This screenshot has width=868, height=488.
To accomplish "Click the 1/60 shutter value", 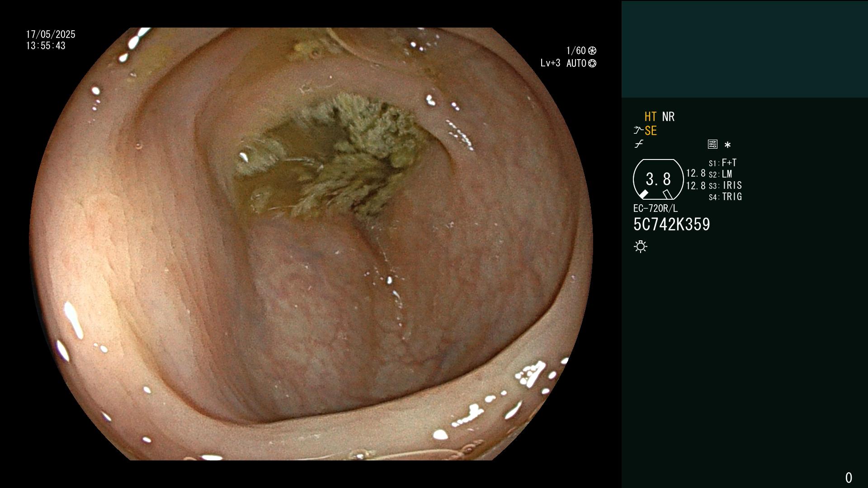I will (576, 51).
